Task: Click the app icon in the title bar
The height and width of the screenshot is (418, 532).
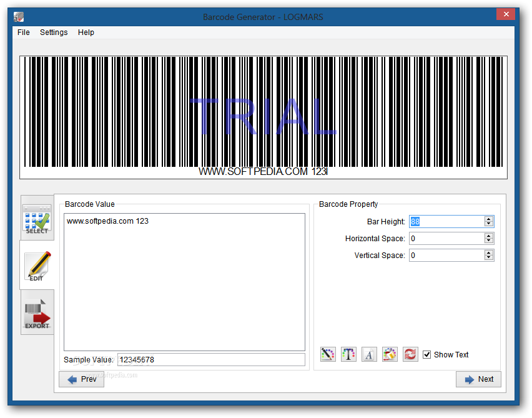Action: tap(19, 17)
